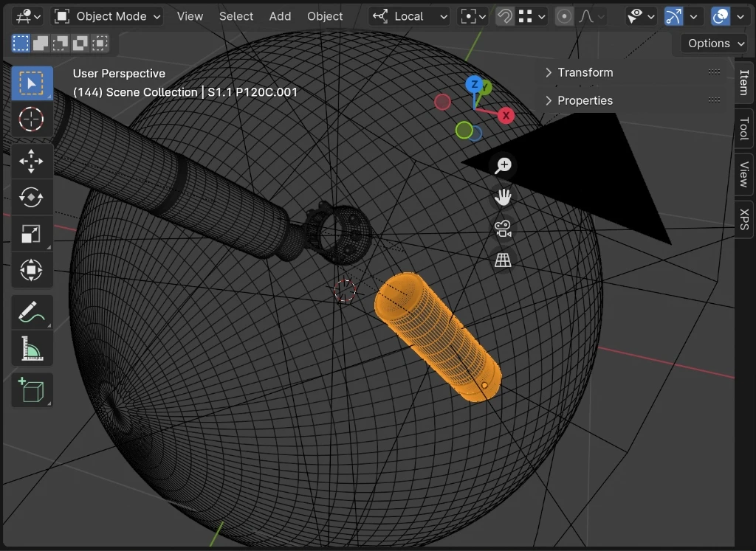756x551 pixels.
Task: Pick the Rotate tool
Action: coord(32,197)
